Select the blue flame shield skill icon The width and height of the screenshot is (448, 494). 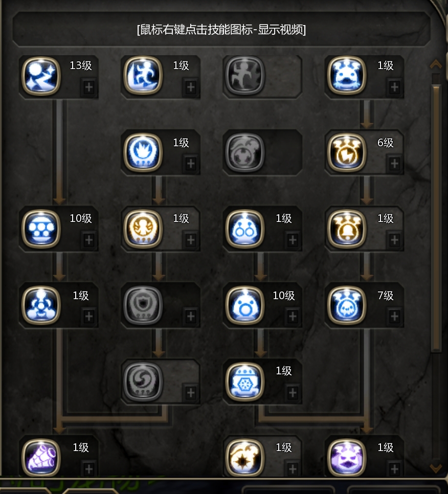[143, 152]
